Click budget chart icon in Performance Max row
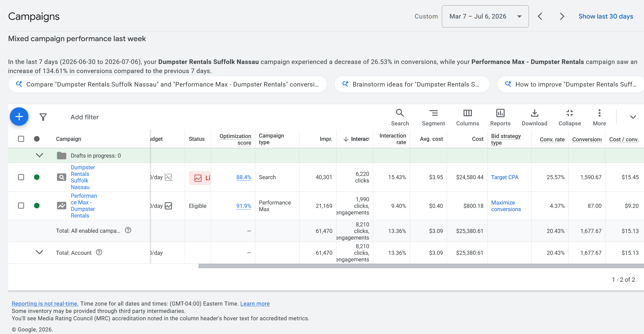Viewport: 644px width, 334px height. pyautogui.click(x=168, y=206)
